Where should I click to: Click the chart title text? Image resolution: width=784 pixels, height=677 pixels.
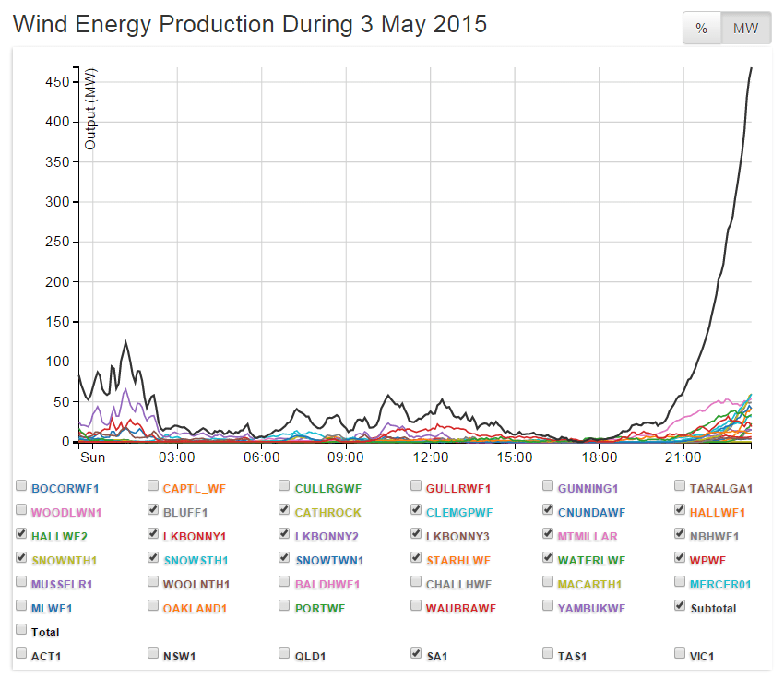coord(249,25)
